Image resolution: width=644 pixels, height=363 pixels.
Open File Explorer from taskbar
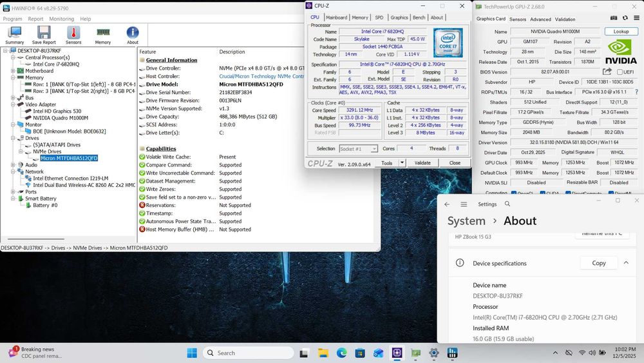pos(323,353)
